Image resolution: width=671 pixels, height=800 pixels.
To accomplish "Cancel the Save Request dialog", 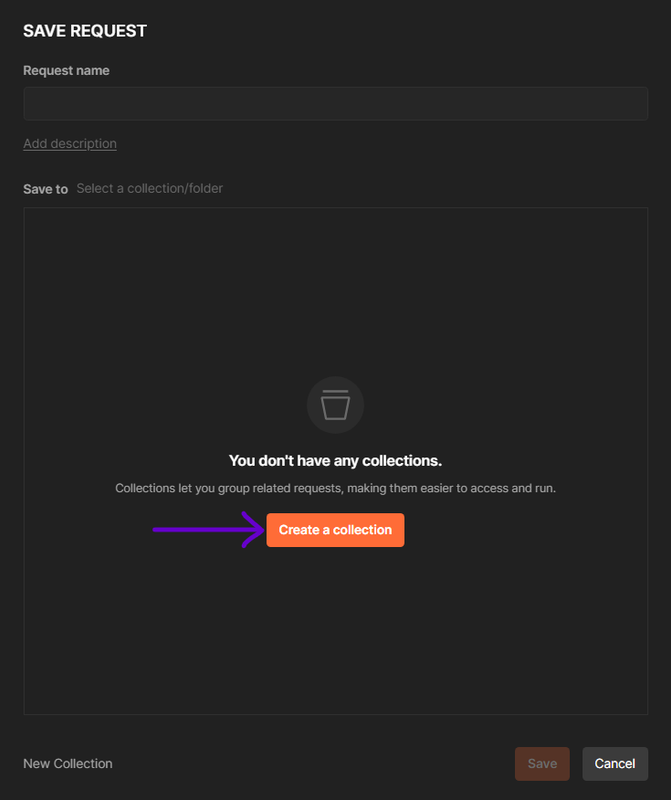I will 615,763.
